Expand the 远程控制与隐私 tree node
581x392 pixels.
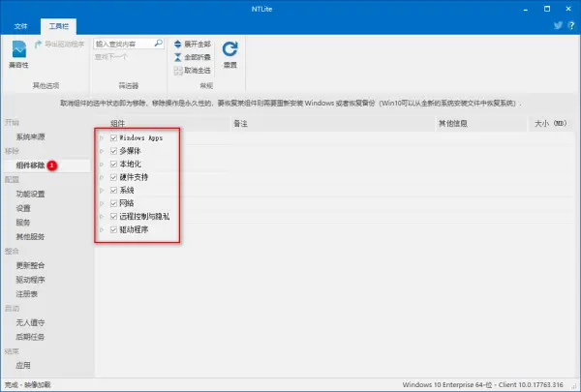tap(102, 217)
